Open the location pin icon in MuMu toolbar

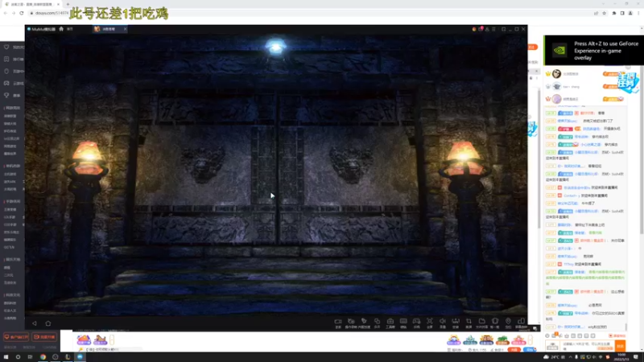point(508,323)
